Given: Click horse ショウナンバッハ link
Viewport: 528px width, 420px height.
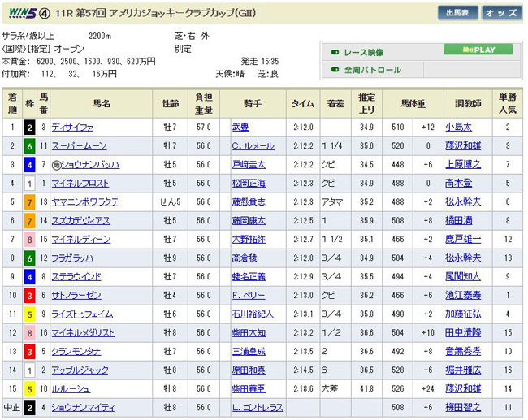Looking at the screenshot, I should point(84,164).
